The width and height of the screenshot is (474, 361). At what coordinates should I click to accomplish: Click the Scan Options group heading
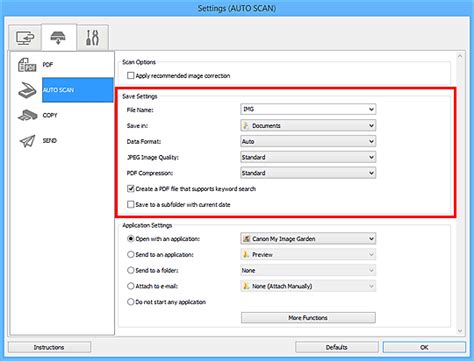139,62
